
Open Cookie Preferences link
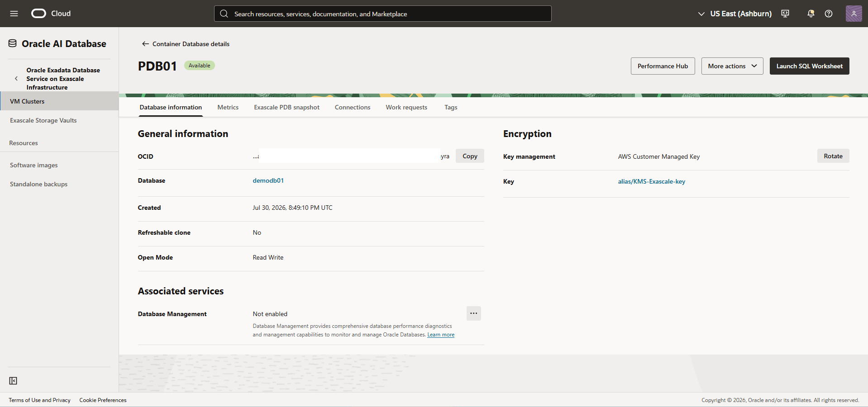[x=103, y=400]
